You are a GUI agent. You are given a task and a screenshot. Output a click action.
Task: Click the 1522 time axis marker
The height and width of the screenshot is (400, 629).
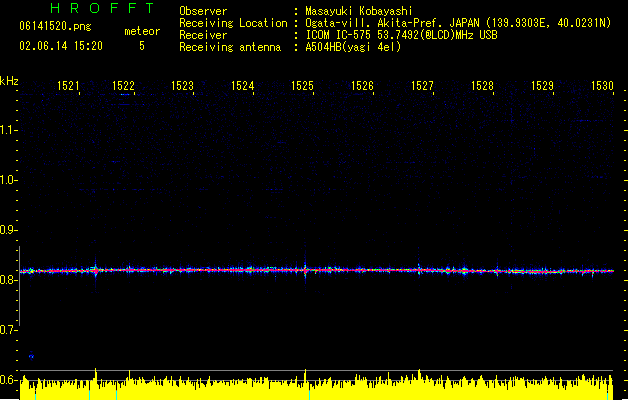124,86
